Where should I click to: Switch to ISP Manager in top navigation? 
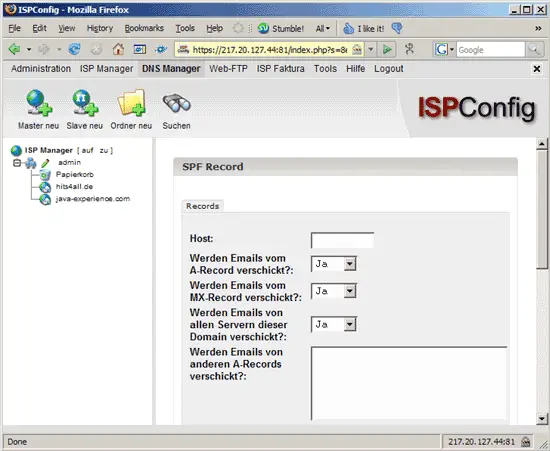point(107,69)
